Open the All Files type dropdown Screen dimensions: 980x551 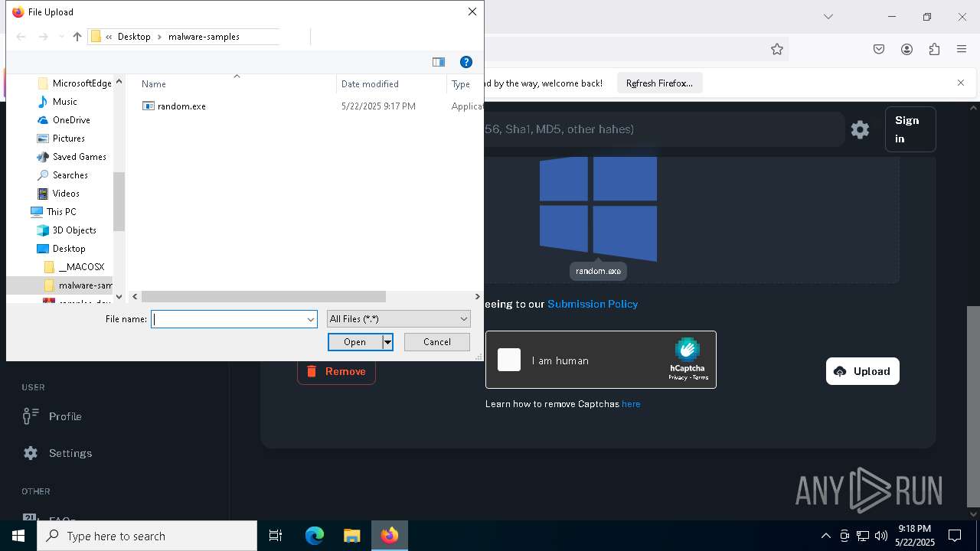(x=398, y=319)
